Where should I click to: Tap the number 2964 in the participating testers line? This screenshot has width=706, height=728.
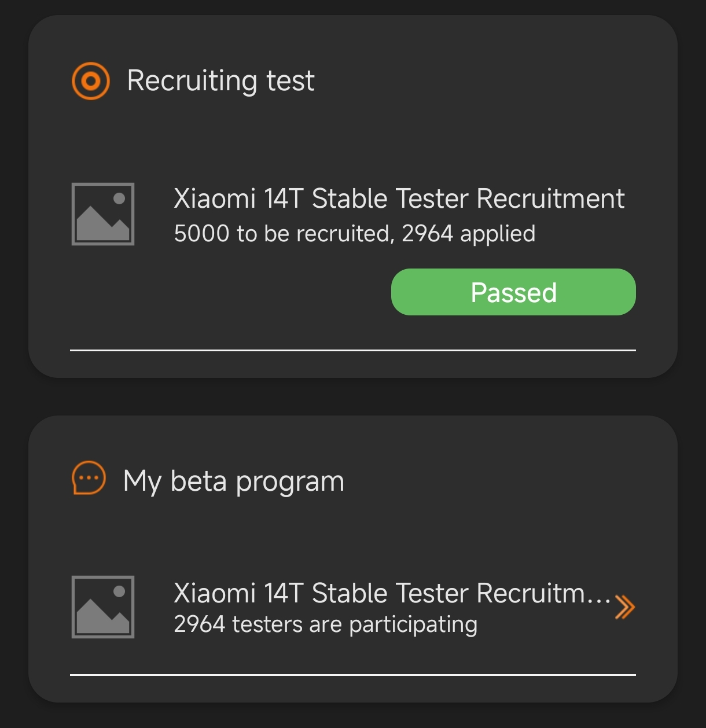(199, 624)
